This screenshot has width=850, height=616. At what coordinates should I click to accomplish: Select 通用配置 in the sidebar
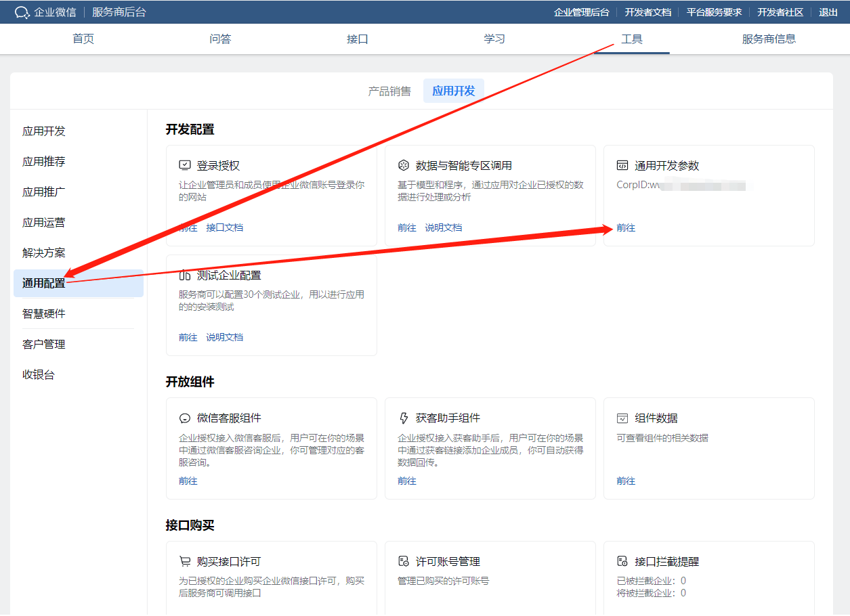click(x=79, y=283)
